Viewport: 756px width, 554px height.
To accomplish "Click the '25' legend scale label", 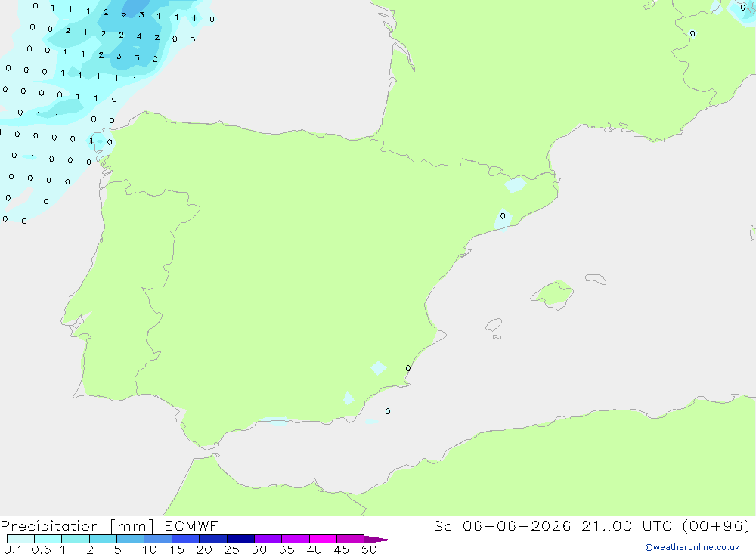I will pyautogui.click(x=231, y=549).
